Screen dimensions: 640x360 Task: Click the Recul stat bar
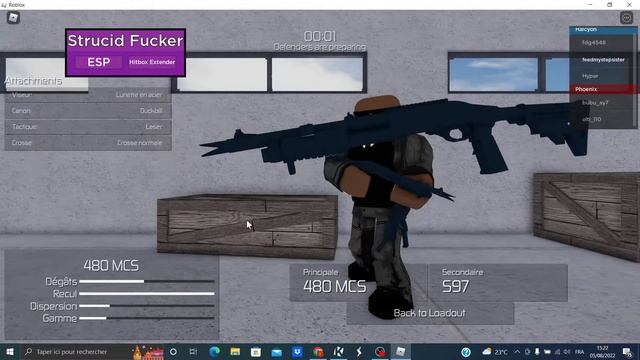click(x=147, y=293)
